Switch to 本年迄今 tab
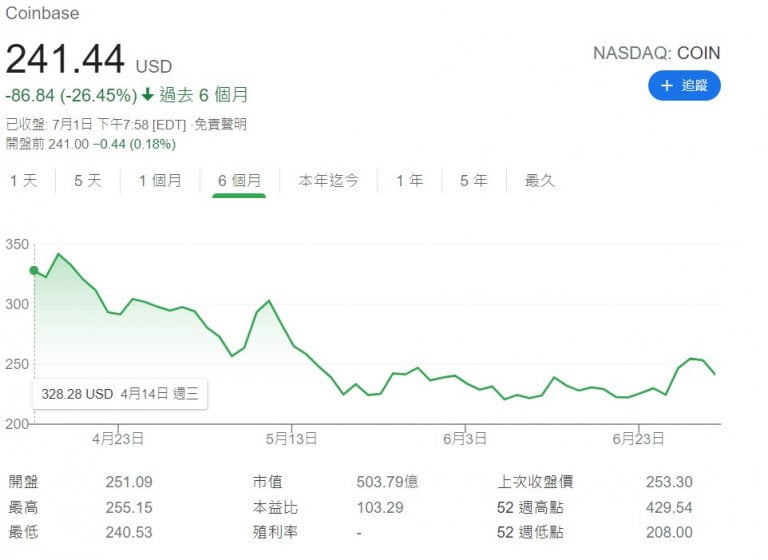This screenshot has width=768, height=560. point(328,181)
